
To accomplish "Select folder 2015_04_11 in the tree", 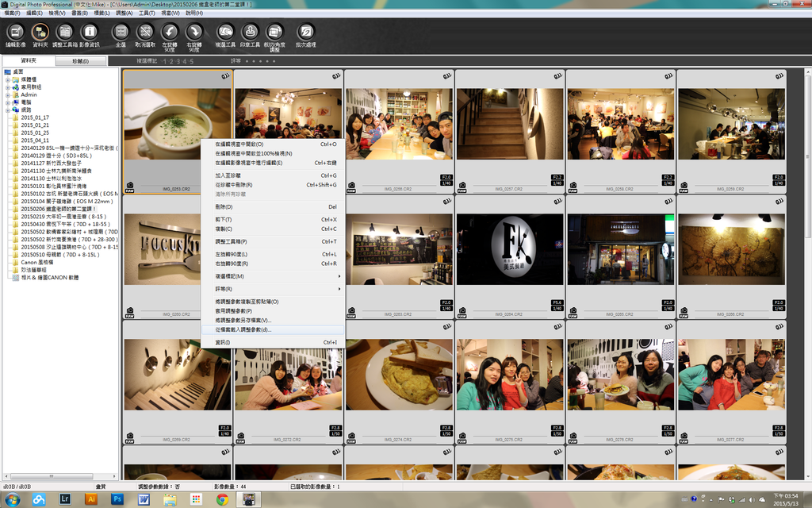I will pos(35,140).
